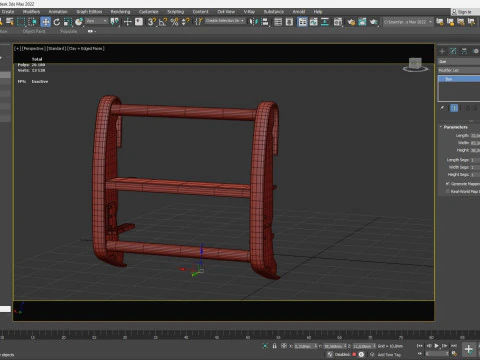Screen dimensions: 480x360
Task: Collapse the Parameters rollout
Action: (454, 127)
